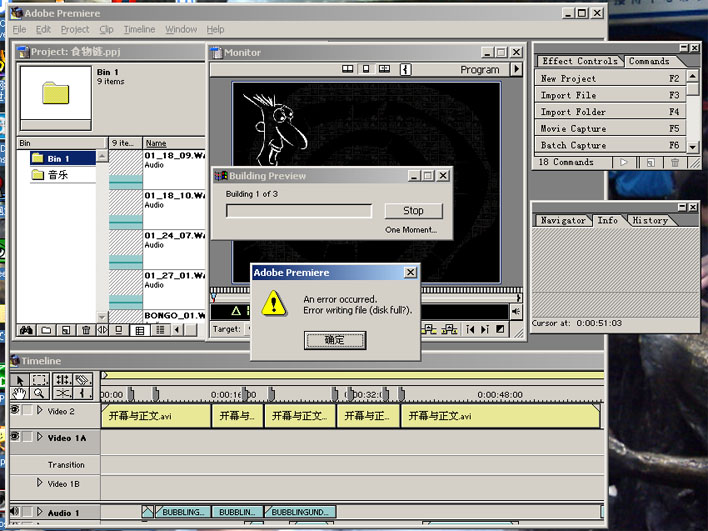Screen dimensions: 708x531
Task: Select the Cross Fade tool
Action: click(63, 394)
